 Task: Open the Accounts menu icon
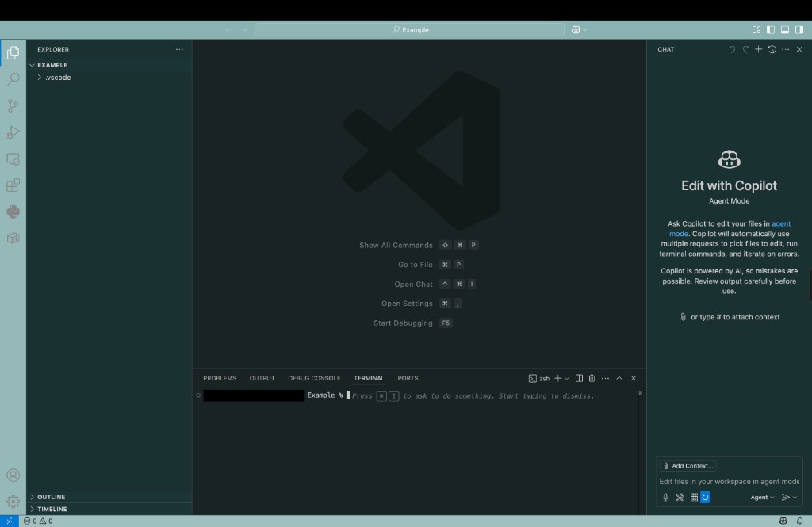tap(13, 475)
